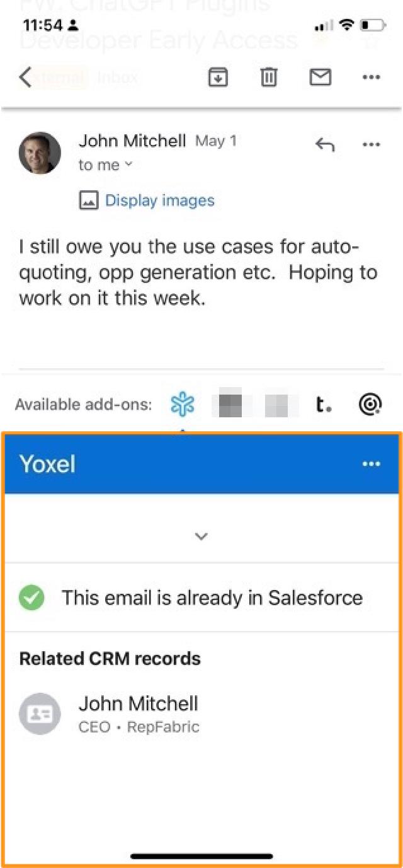Tap the sender name John Mitchell

click(132, 141)
